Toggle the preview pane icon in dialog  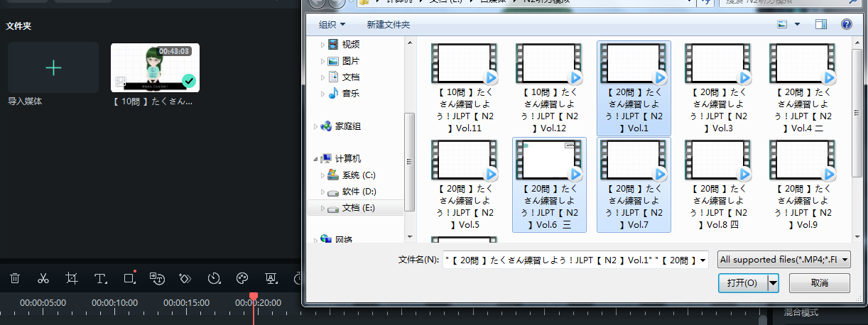coord(821,24)
